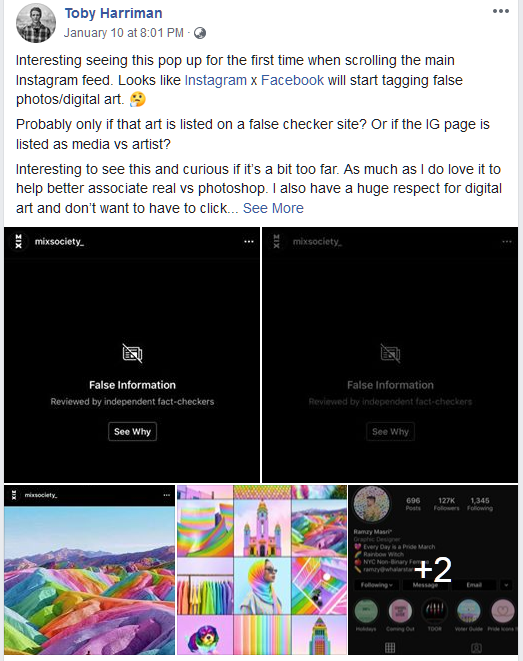The width and height of the screenshot is (523, 661).
Task: Click crossed-out false information icon in first image
Action: (x=132, y=353)
